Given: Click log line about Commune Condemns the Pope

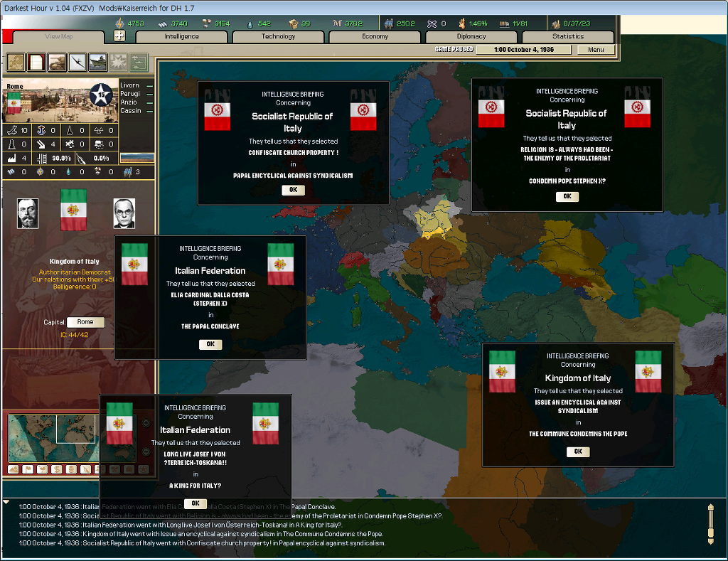Looking at the screenshot, I should pos(200,534).
